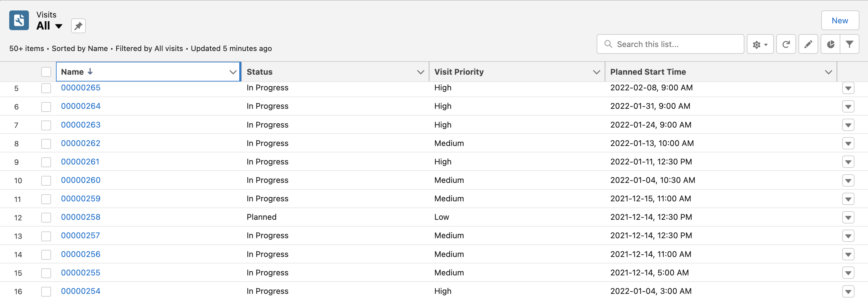Check the select-all rows checkbox
868x300 pixels.
pyautogui.click(x=46, y=72)
